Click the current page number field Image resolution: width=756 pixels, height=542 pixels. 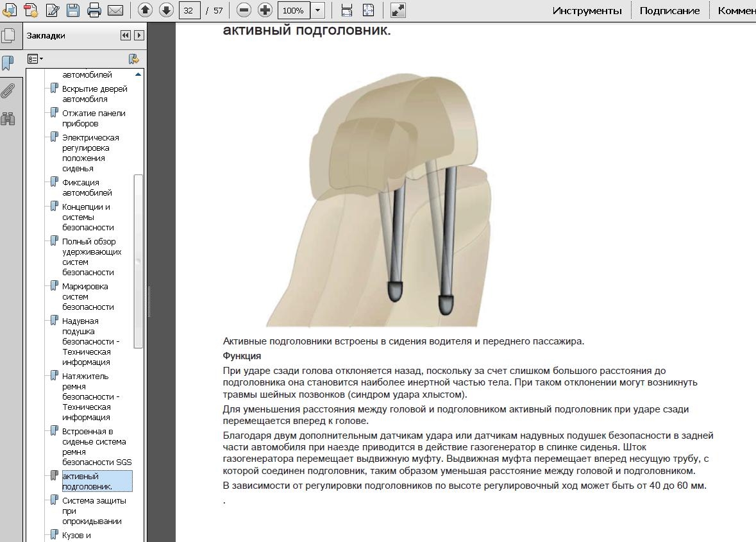pyautogui.click(x=189, y=10)
